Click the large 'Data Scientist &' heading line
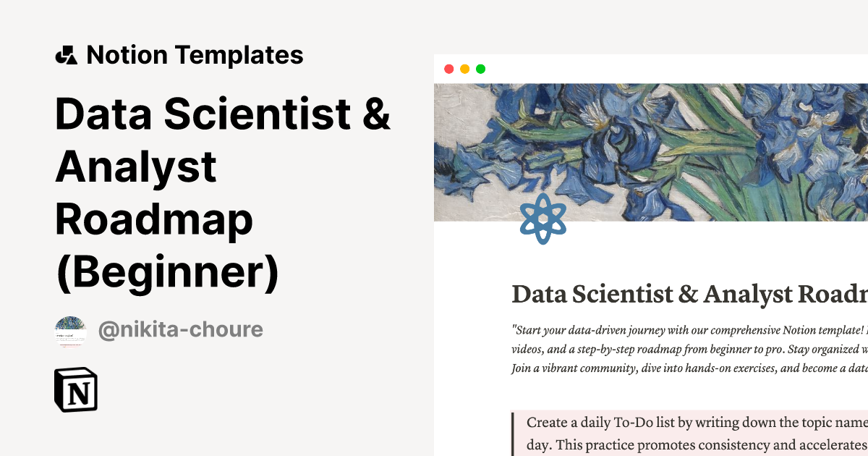 [223, 114]
